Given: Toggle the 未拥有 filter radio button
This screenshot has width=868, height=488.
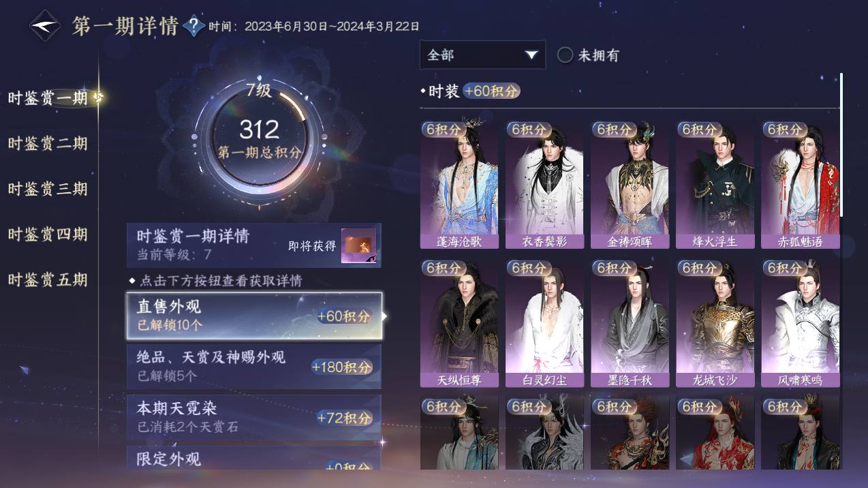Looking at the screenshot, I should (565, 55).
